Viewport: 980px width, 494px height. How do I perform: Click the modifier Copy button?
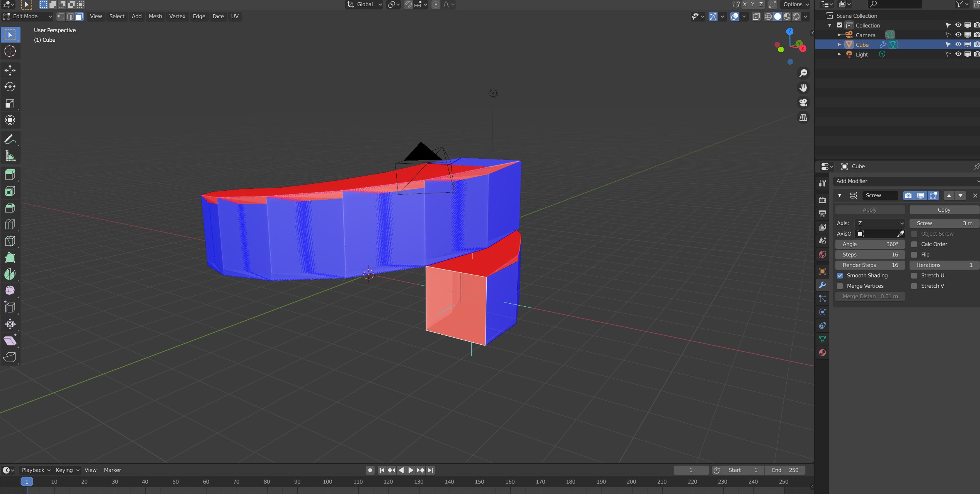point(943,210)
